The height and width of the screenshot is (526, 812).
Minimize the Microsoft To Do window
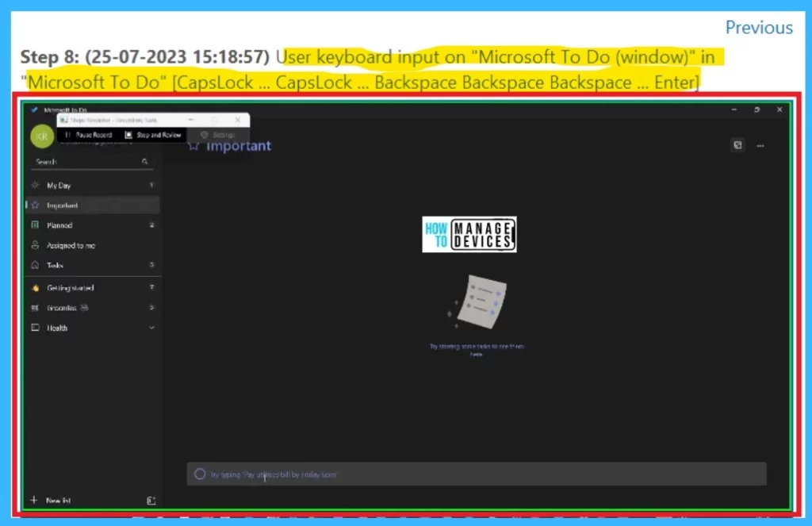point(733,109)
